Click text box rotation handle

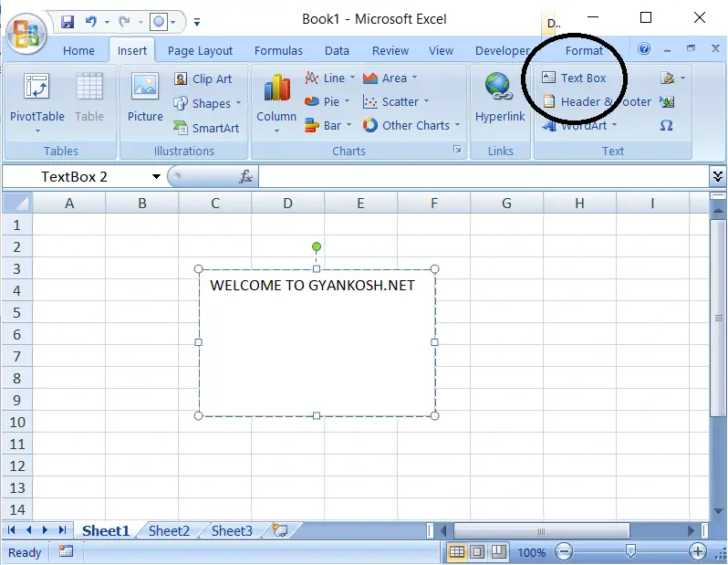[x=317, y=246]
